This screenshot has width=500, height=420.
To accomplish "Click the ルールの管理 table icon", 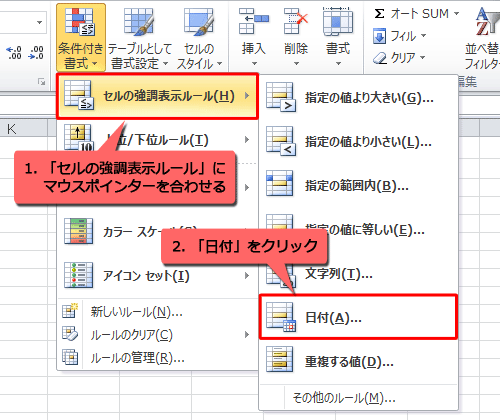I will (70, 357).
